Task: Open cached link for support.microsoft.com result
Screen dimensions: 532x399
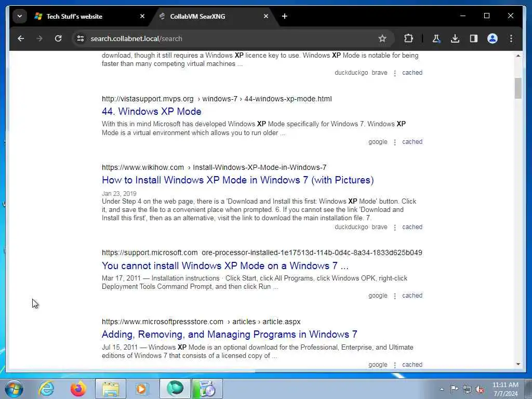Action: [x=412, y=296]
